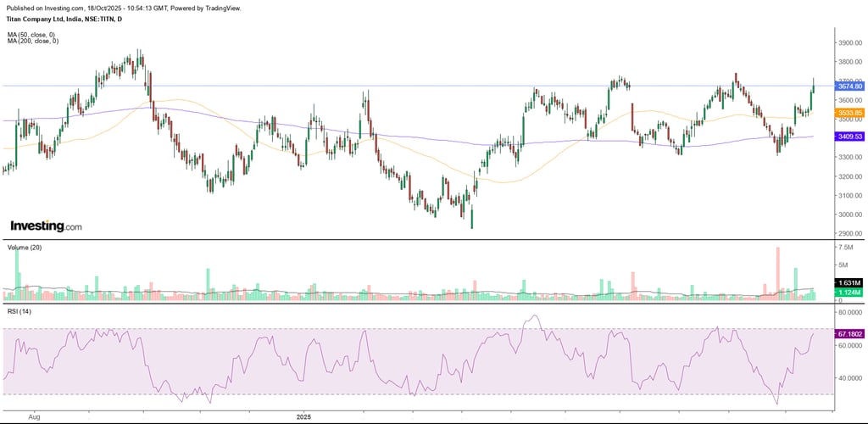Click the 3900.00 price axis tick
This screenshot has height=424, width=868.
(851, 43)
